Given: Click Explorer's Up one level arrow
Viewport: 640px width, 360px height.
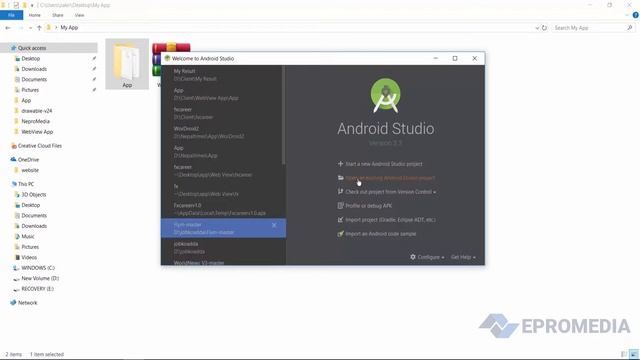Looking at the screenshot, I should 39,28.
